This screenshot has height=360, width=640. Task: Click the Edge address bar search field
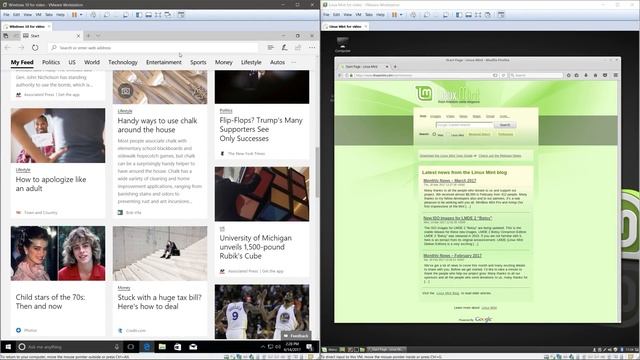[153, 48]
